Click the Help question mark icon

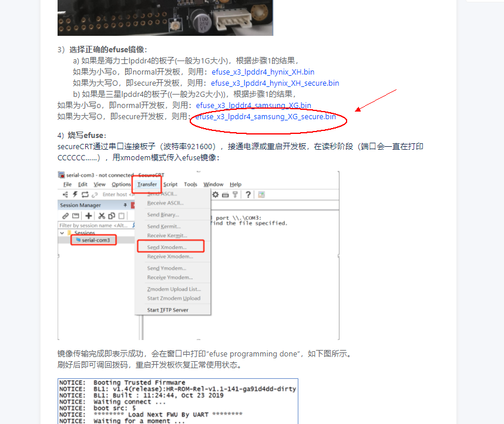point(248,194)
